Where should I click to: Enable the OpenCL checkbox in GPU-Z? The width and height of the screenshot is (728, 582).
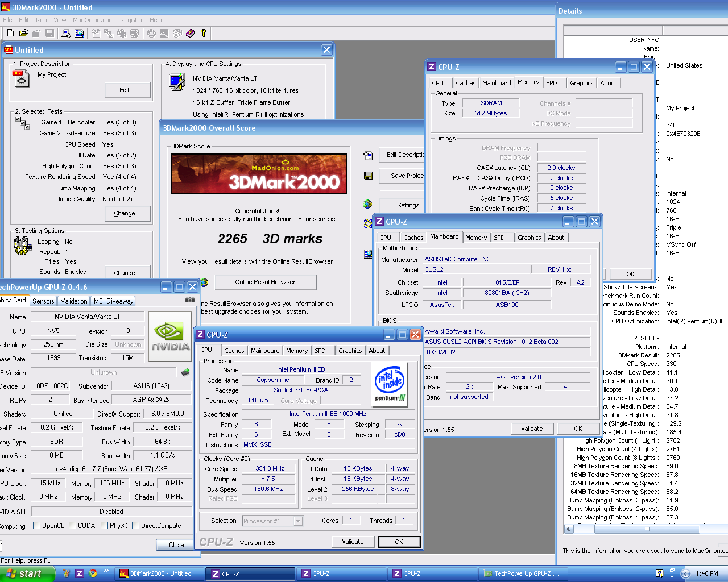click(x=37, y=526)
